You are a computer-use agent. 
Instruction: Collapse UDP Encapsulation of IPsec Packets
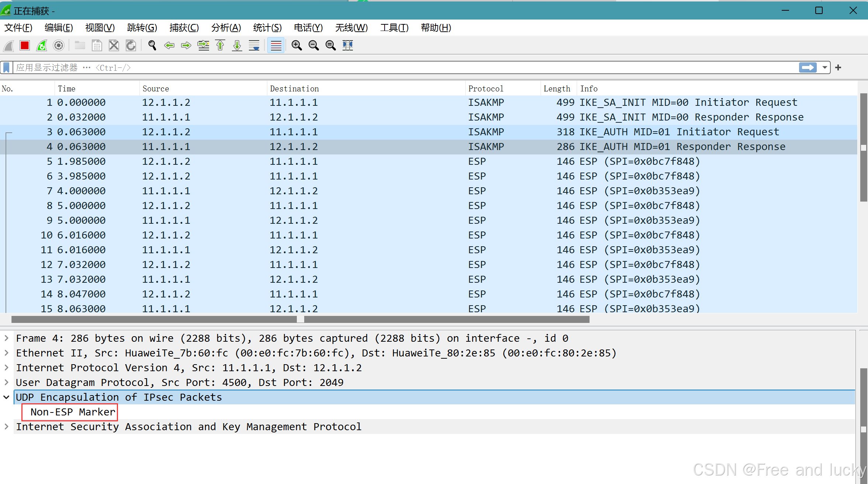pyautogui.click(x=6, y=397)
